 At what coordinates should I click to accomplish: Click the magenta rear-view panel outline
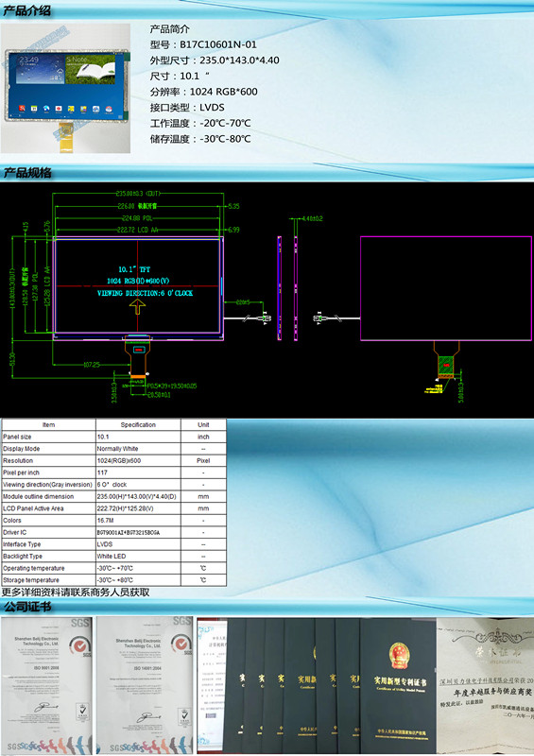[446, 288]
